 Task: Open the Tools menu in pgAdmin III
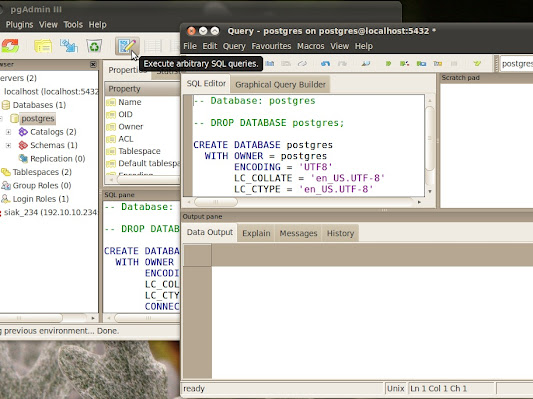(x=73, y=24)
